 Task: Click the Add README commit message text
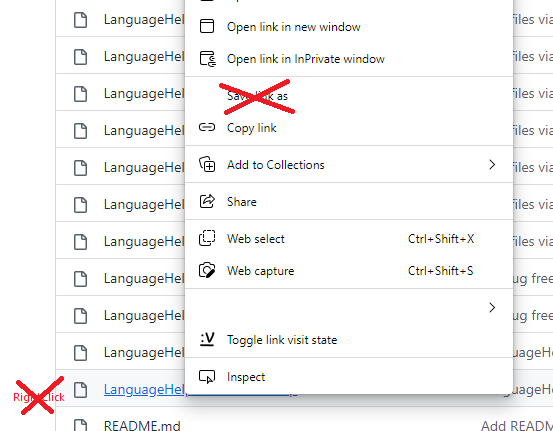517,425
